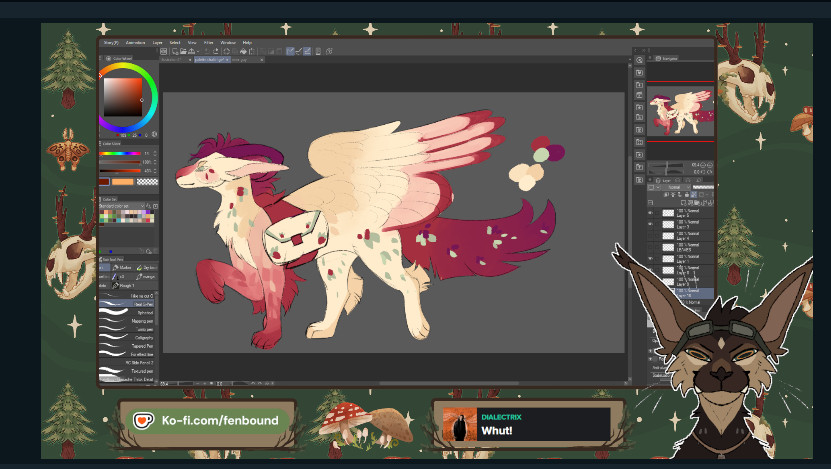The width and height of the screenshot is (831, 469).
Task: Click inside the saturation-value color square
Action: [x=122, y=97]
